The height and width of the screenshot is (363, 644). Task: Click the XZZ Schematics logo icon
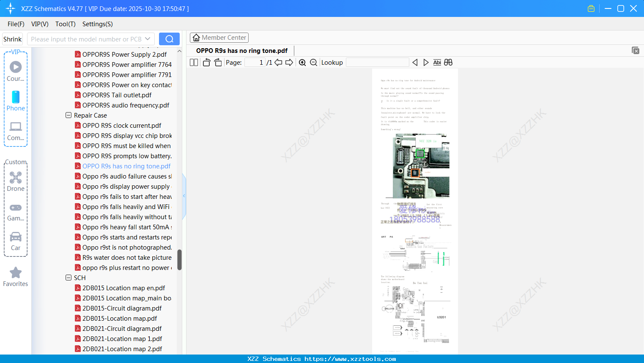tap(11, 8)
